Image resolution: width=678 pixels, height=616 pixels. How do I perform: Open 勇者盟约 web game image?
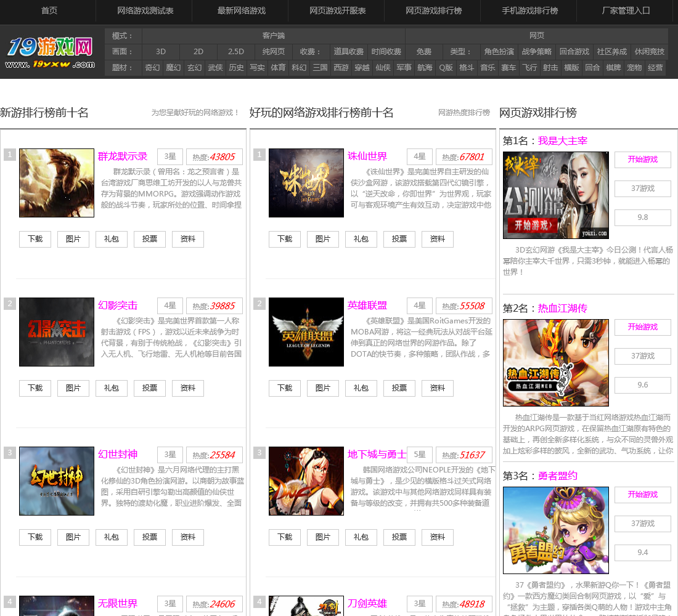[x=555, y=530]
